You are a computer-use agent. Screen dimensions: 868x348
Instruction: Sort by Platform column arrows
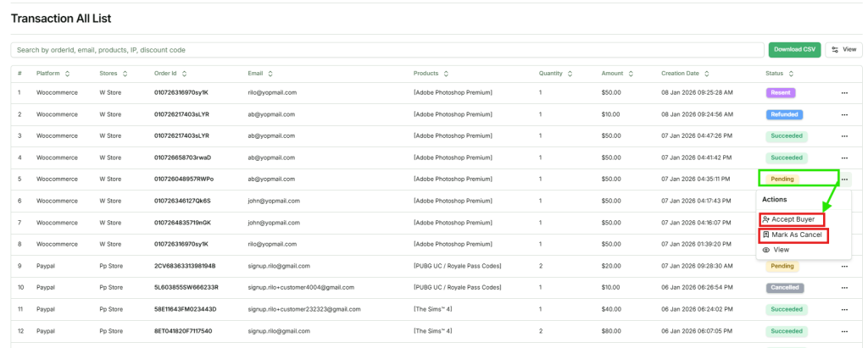click(67, 74)
